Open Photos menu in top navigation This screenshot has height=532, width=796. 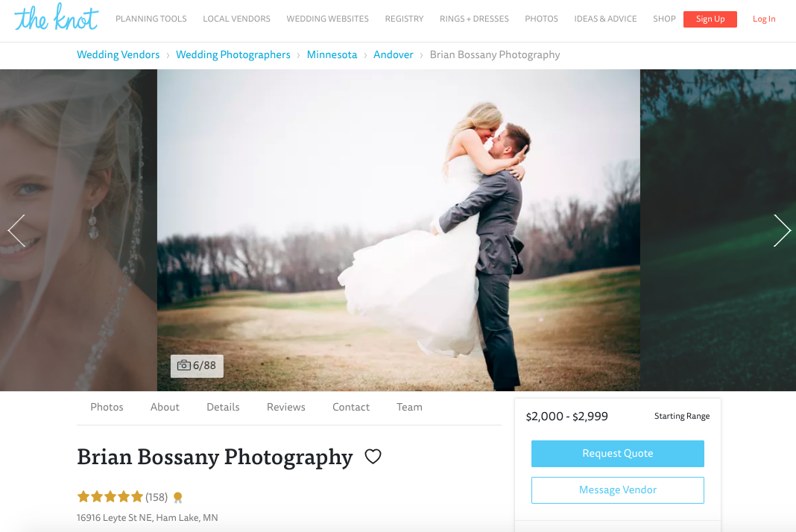(x=541, y=19)
